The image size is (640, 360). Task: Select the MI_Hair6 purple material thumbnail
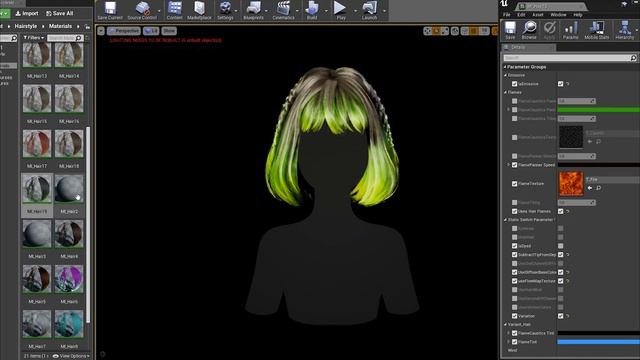pyautogui.click(x=69, y=279)
